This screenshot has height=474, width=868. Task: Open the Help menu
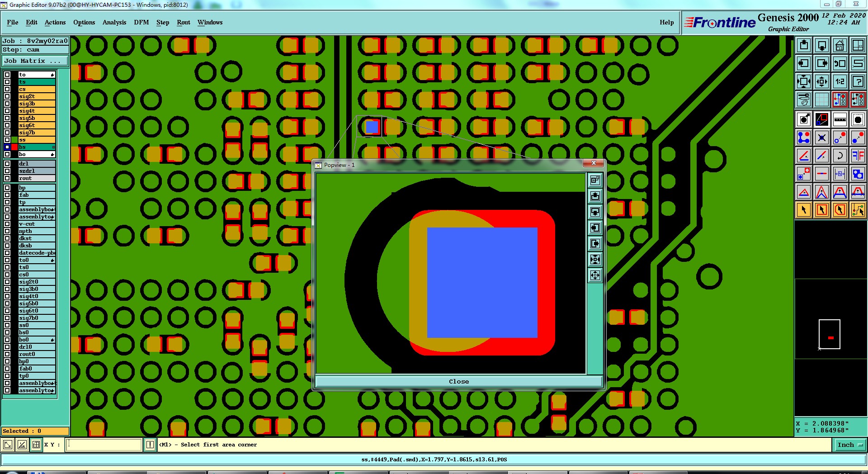click(666, 22)
